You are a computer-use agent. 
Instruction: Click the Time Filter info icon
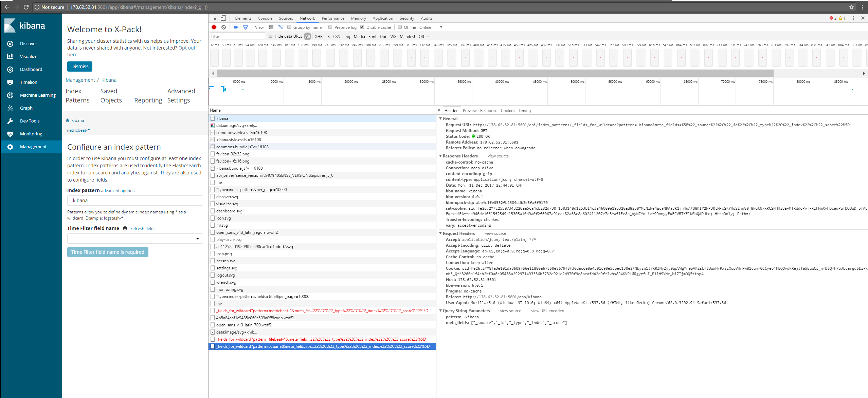(x=125, y=229)
